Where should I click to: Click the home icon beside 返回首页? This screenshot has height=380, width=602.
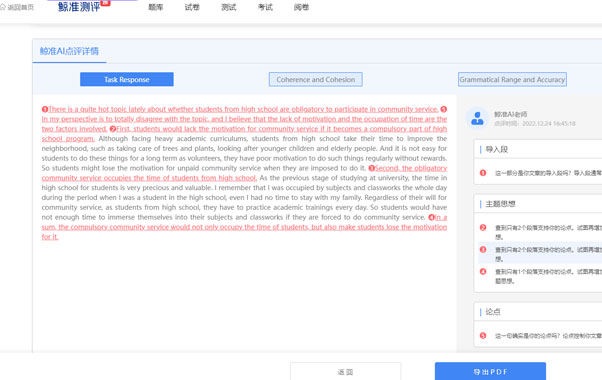[3, 7]
